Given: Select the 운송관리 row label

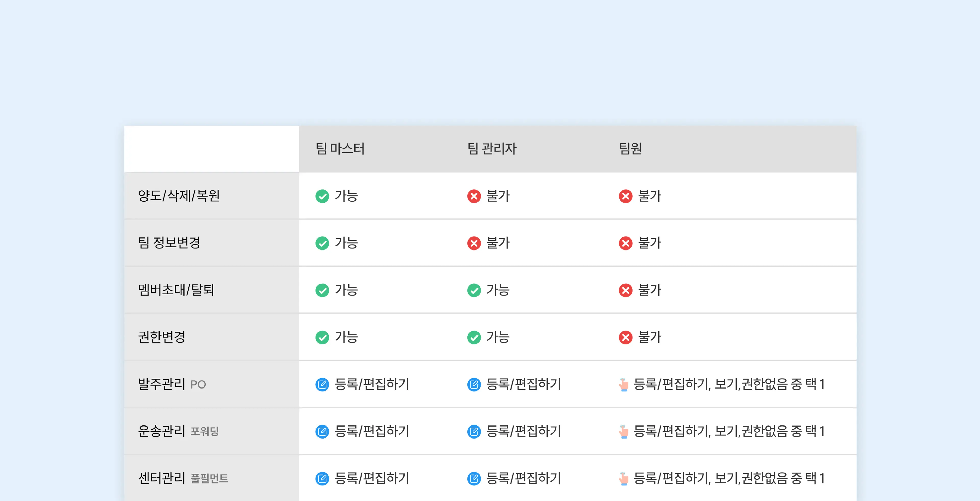Looking at the screenshot, I should pos(161,431).
